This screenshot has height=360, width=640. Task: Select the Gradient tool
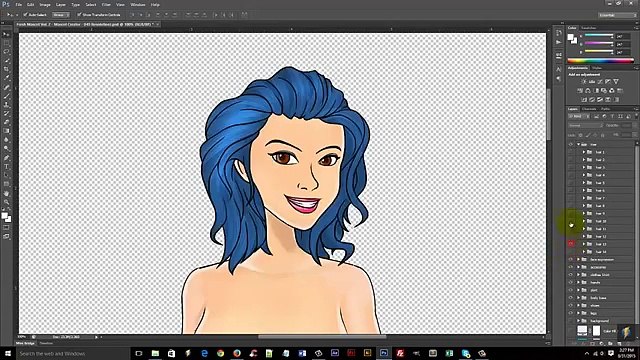pos(6,131)
